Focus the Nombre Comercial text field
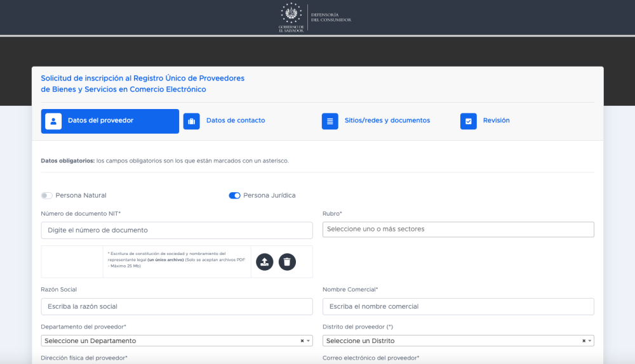Screen dimensions: 635x364 coord(458,306)
